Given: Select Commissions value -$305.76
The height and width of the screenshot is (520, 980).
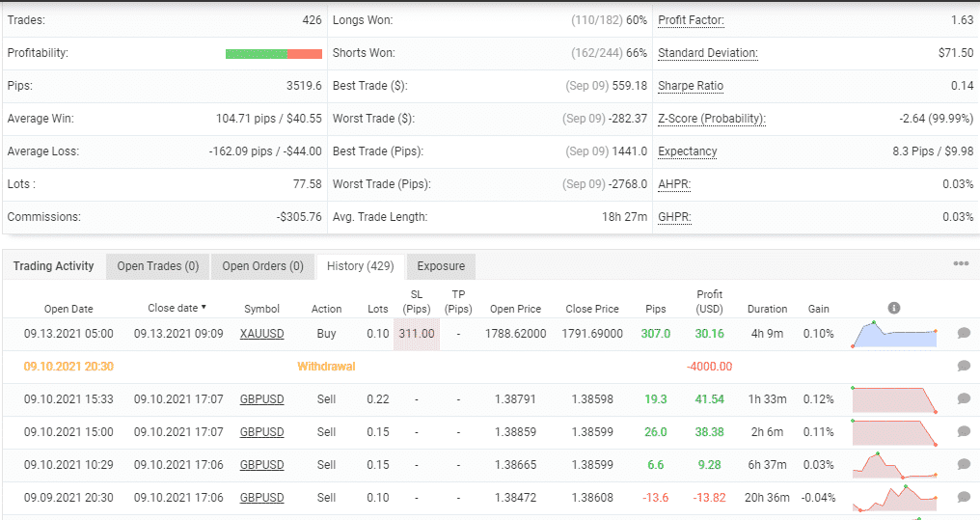Looking at the screenshot, I should pos(299,217).
